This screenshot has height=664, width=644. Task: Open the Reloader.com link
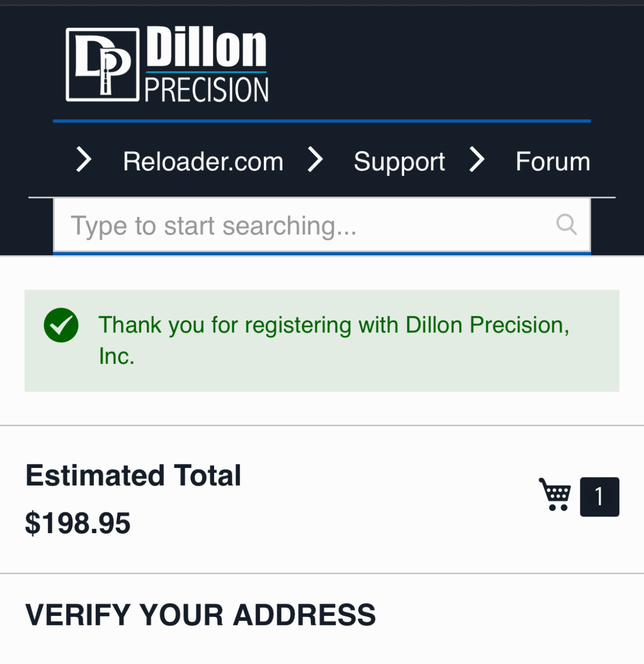click(x=203, y=161)
